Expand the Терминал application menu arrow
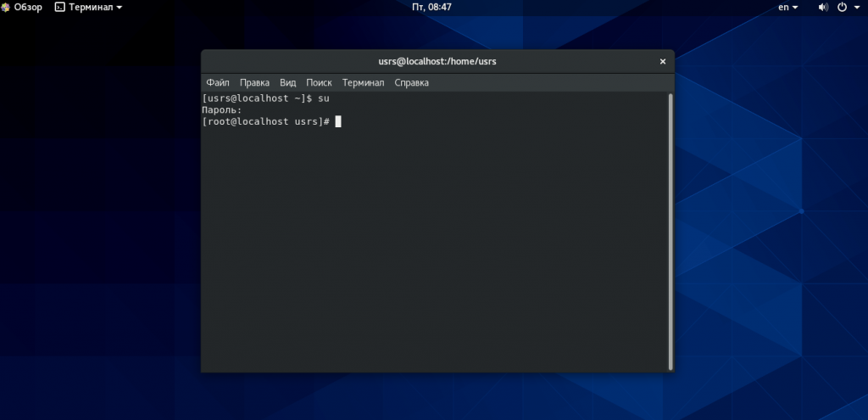Screen dimensions: 868x420 pos(120,8)
